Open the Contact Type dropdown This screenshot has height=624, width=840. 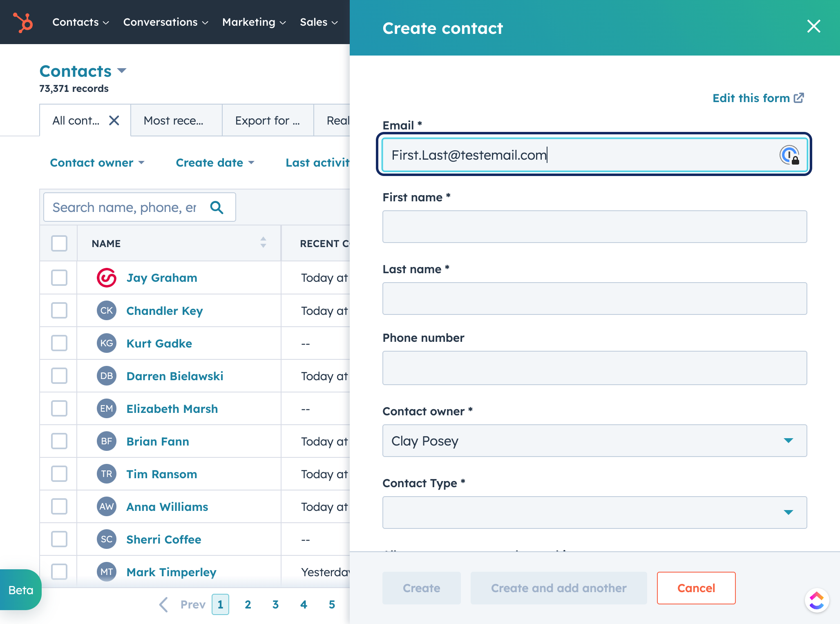click(594, 513)
